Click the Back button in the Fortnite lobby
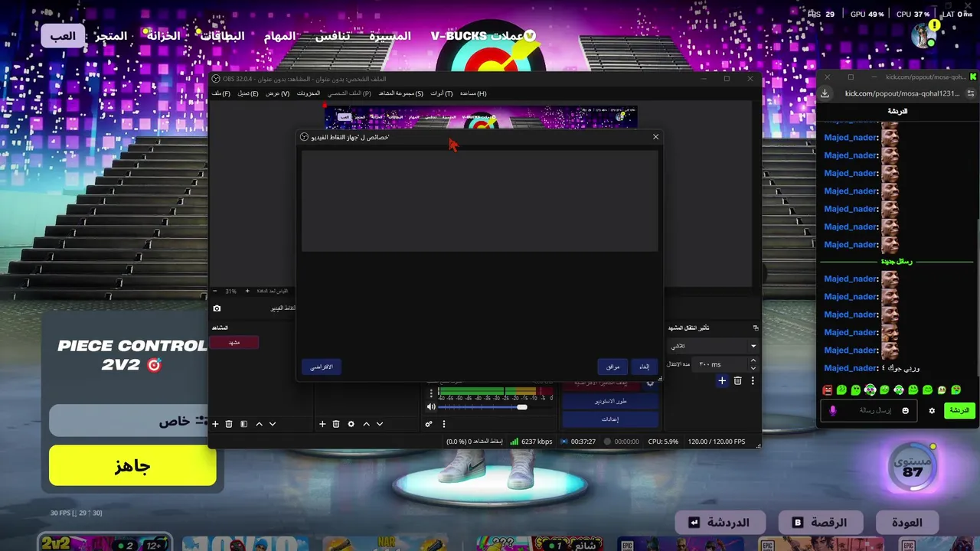Image resolution: width=980 pixels, height=551 pixels. [x=907, y=523]
